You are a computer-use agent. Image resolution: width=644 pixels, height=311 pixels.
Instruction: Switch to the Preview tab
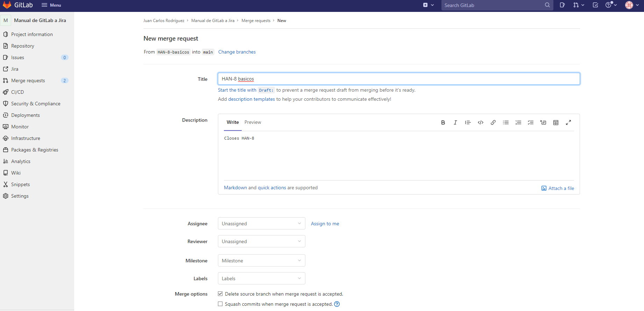[253, 122]
